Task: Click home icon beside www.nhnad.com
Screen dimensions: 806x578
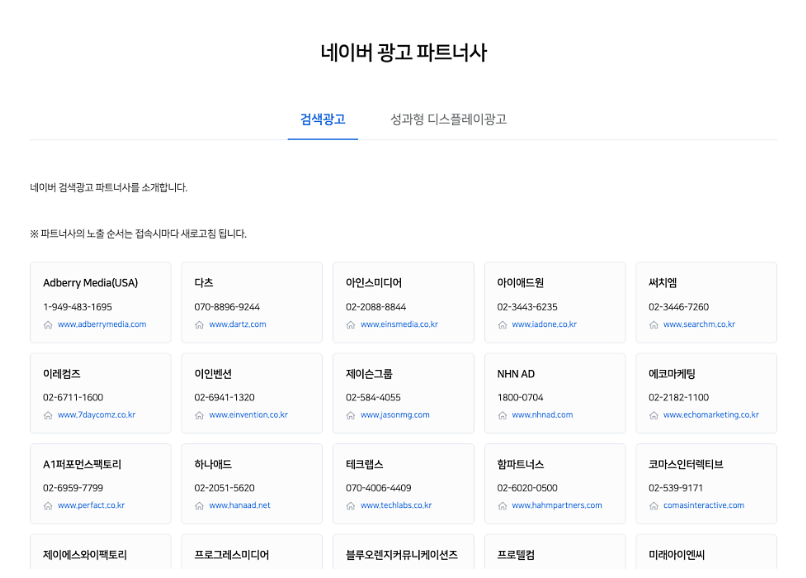Action: tap(502, 416)
